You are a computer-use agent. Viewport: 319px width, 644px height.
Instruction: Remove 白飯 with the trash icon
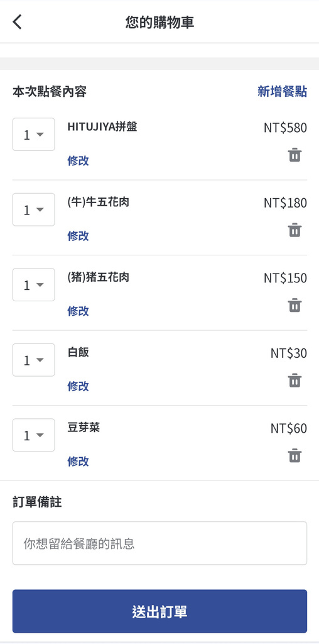(295, 380)
